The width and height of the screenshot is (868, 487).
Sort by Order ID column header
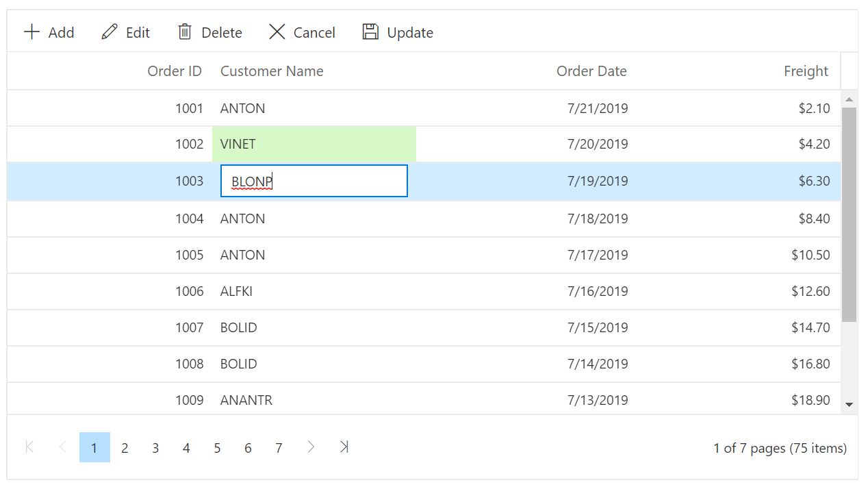pos(175,71)
